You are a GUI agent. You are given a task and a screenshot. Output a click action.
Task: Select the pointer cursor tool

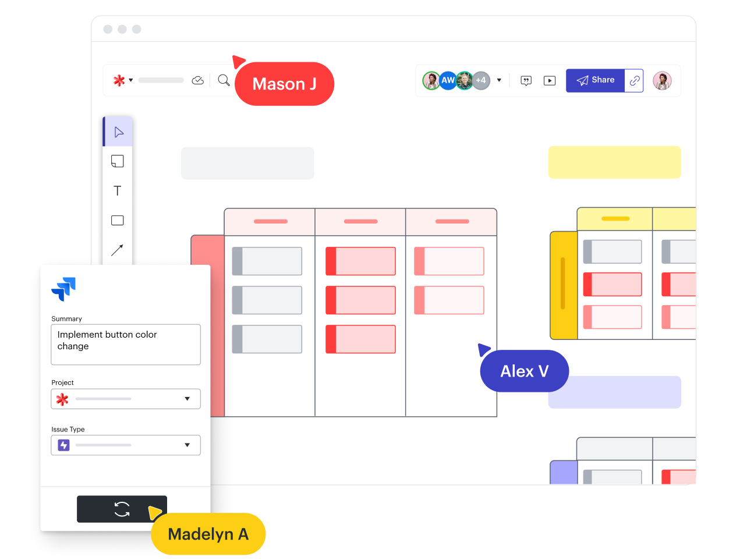[118, 132]
